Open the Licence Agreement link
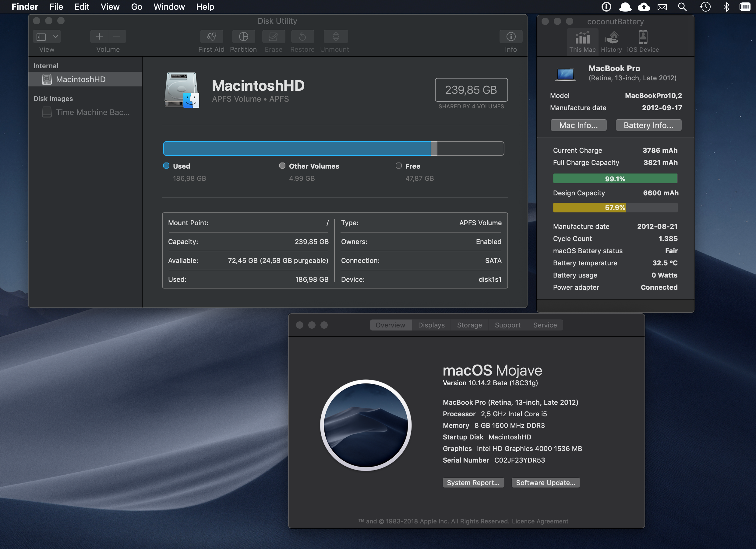Screen dimensions: 756x549 coord(540,521)
